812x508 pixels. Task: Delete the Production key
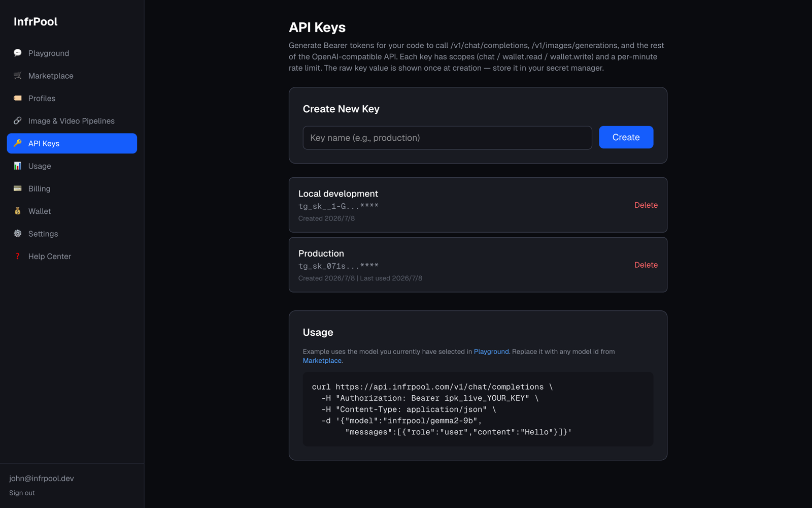click(x=646, y=265)
